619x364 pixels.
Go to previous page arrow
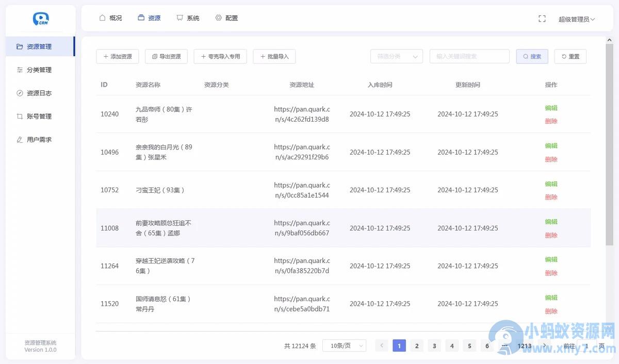[382, 345]
